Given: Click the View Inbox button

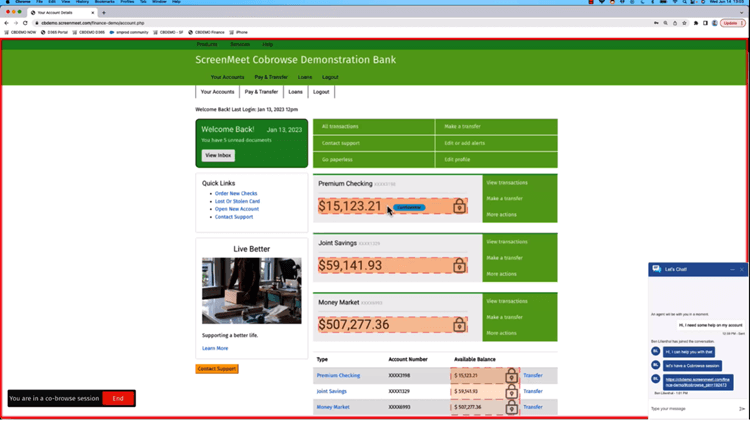Looking at the screenshot, I should click(x=218, y=155).
